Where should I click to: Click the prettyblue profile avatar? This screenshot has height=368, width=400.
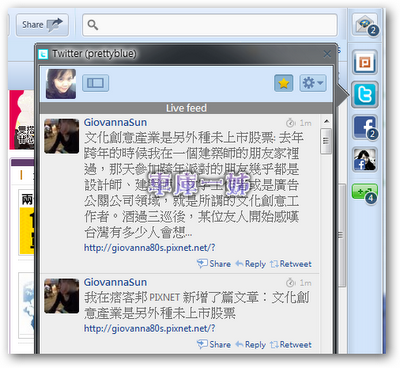point(61,84)
